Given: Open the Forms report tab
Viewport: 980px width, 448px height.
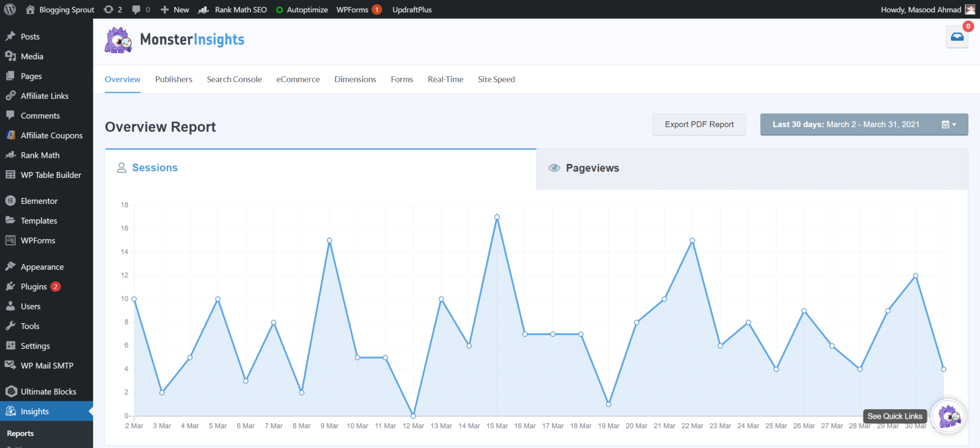Looking at the screenshot, I should (402, 79).
